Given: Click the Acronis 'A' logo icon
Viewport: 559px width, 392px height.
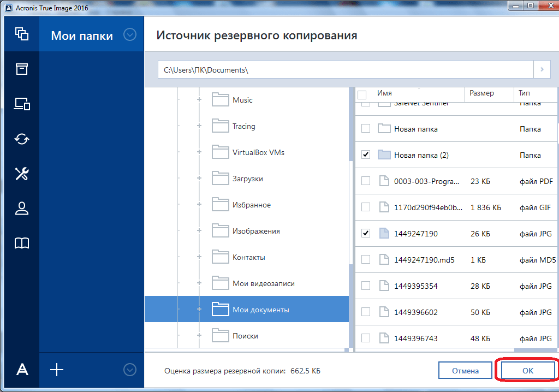Looking at the screenshot, I should 22,370.
